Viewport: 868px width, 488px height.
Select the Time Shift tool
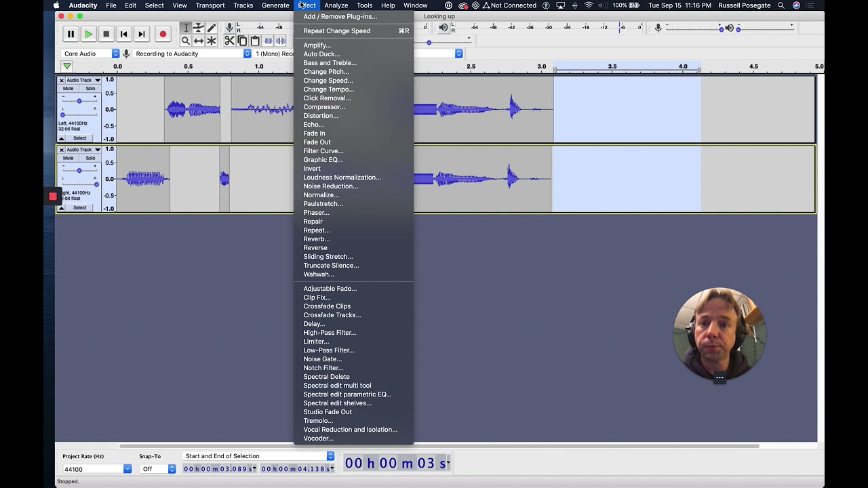[x=199, y=41]
